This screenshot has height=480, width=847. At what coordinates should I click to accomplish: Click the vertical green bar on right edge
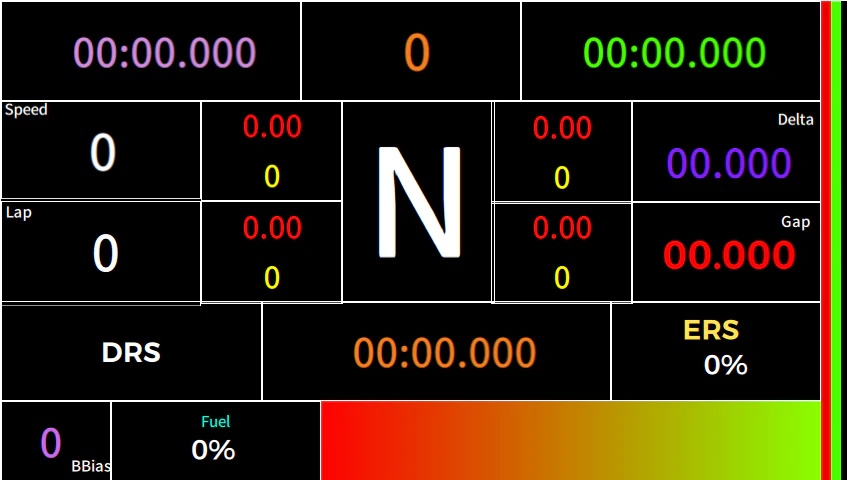(x=836, y=240)
